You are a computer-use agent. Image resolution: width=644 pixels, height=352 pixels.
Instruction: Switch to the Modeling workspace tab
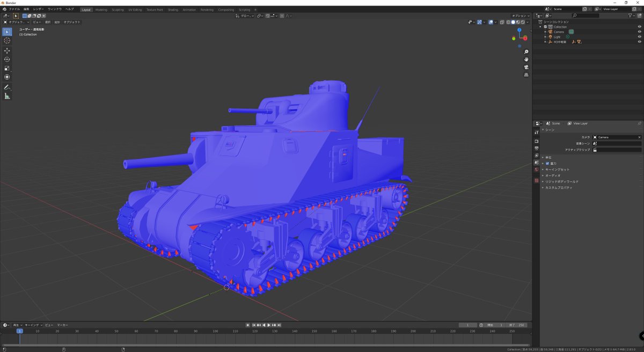tap(101, 10)
